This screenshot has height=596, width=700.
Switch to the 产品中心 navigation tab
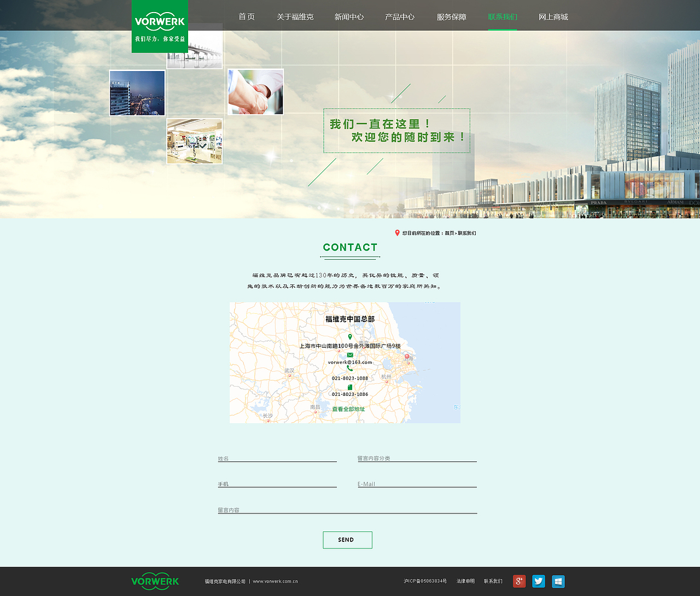pyautogui.click(x=399, y=16)
